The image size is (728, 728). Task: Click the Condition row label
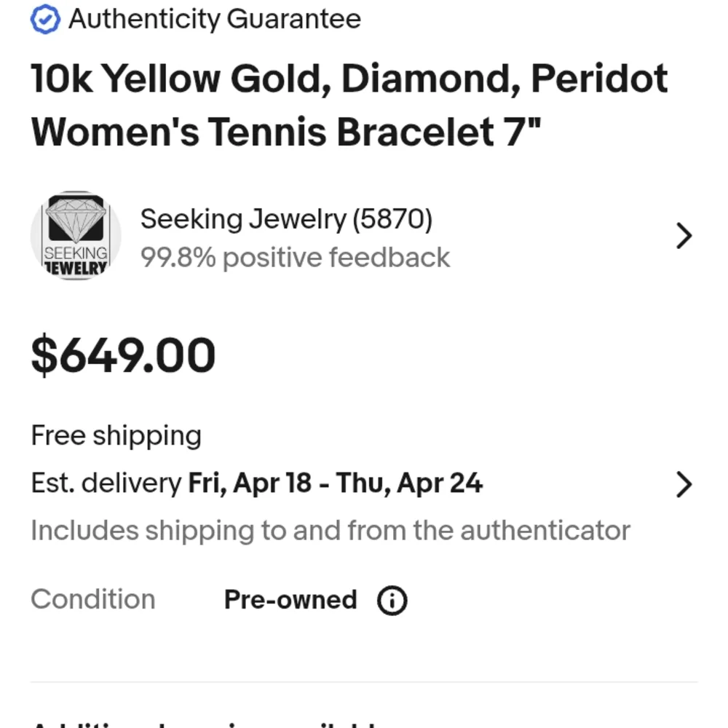coord(93,599)
